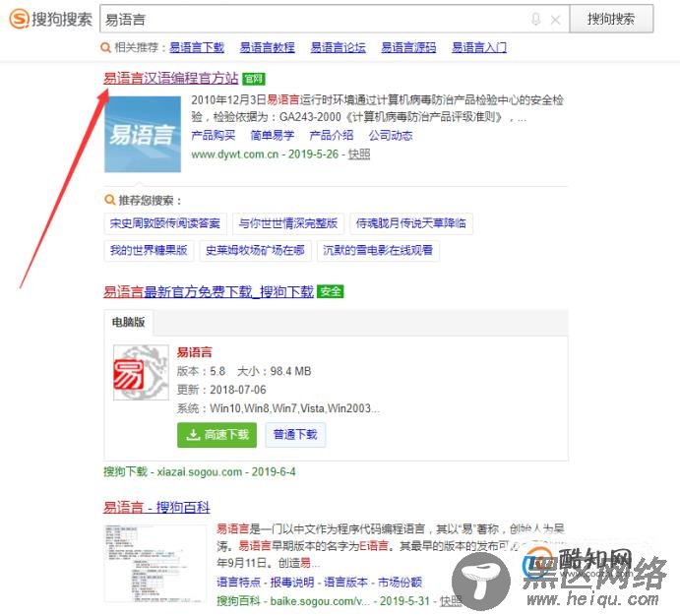680x616 pixels.
Task: Open 快照 for the dywt.com.cn result
Action: coord(359,154)
